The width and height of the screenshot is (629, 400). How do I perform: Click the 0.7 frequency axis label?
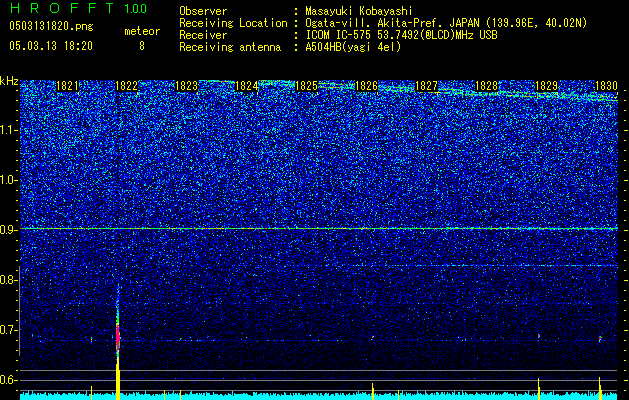9,330
